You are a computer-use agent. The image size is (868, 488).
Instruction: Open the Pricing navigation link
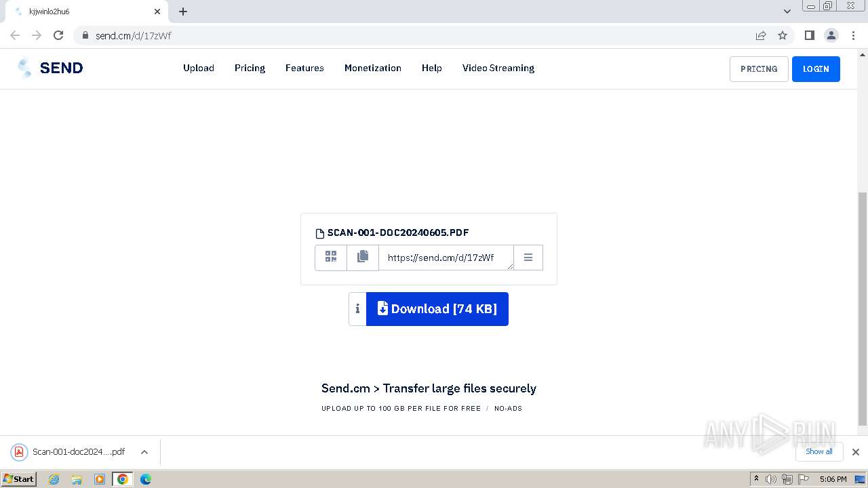[250, 68]
